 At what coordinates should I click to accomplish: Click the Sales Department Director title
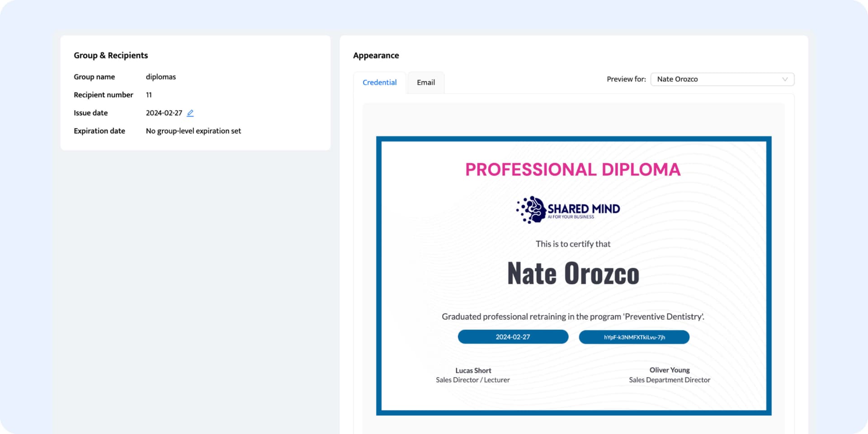(669, 380)
